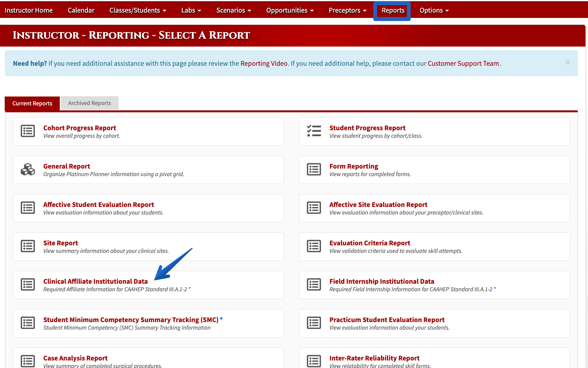
Task: Contact the Customer Support Team link
Action: pos(463,63)
